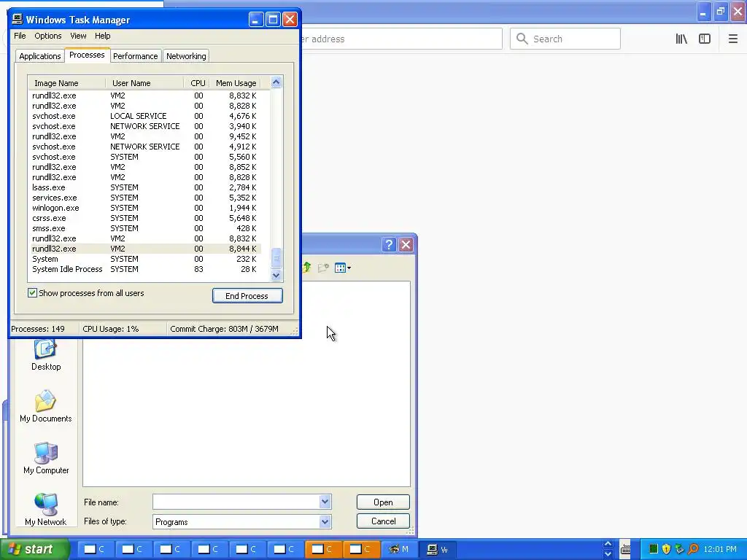747x560 pixels.
Task: Click the process list scroll down arrow
Action: (x=276, y=275)
